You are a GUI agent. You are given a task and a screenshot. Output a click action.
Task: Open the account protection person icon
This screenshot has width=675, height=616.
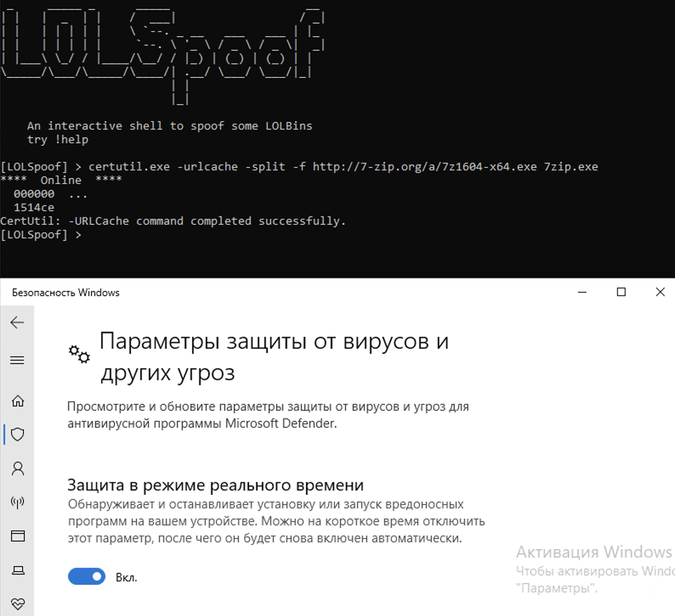(17, 468)
